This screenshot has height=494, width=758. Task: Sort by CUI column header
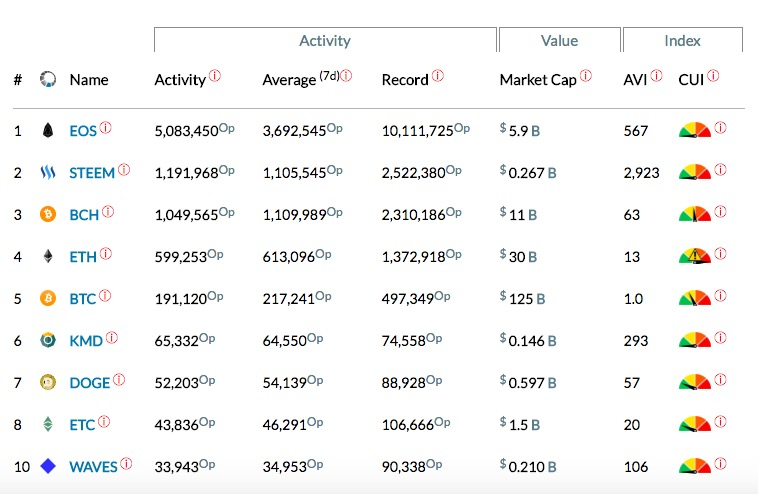691,80
